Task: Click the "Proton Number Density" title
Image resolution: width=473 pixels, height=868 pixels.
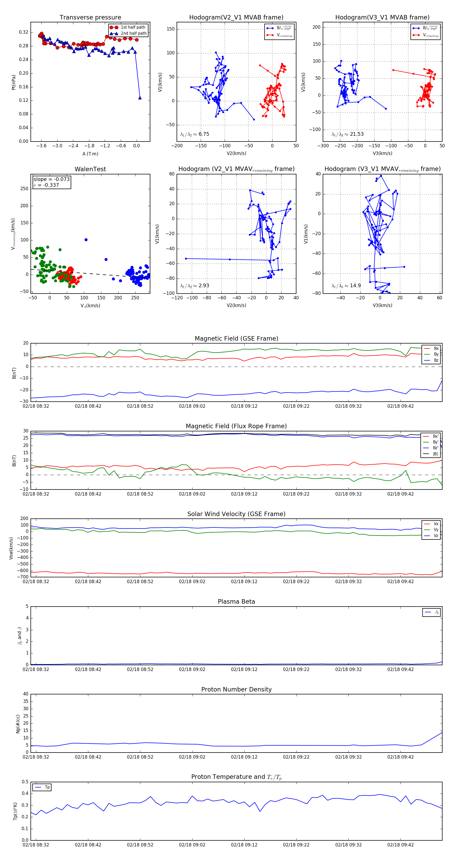Action: (236, 689)
